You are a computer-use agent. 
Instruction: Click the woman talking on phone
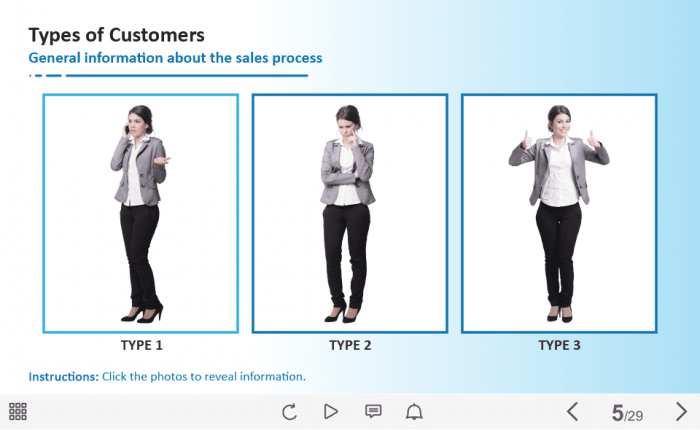pyautogui.click(x=140, y=214)
